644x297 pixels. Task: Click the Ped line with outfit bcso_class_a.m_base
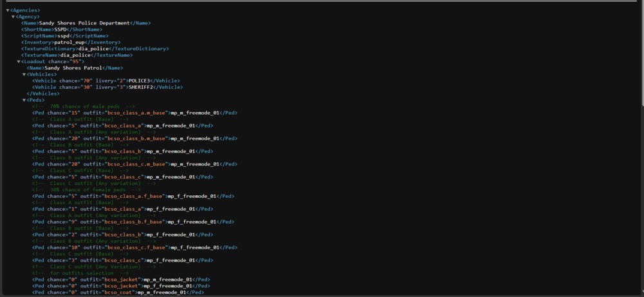point(135,113)
